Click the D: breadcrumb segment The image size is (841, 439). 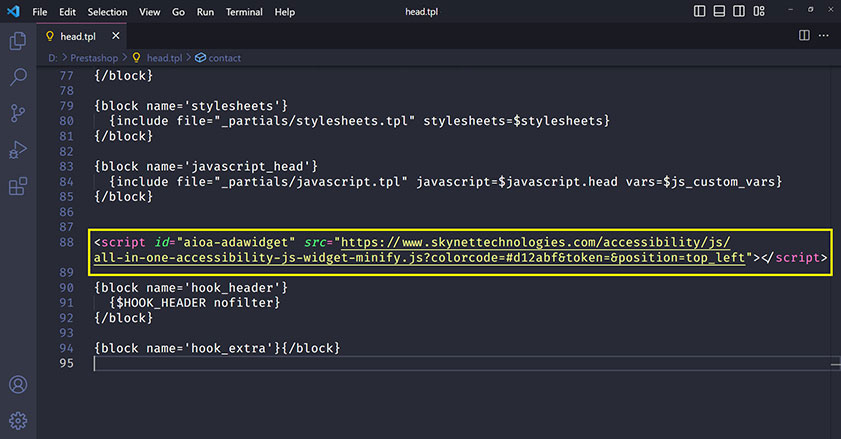pyautogui.click(x=53, y=58)
